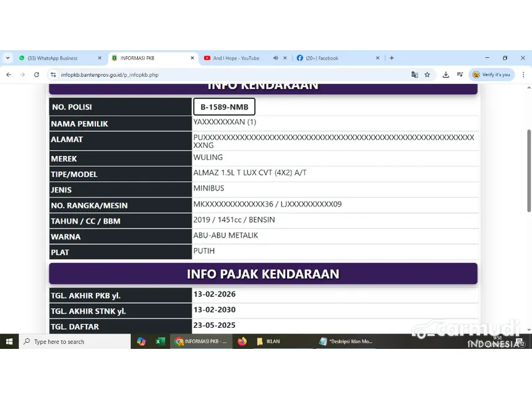Close the And I Hope YouTube tab
Screen dimensions: 532x399
285,58
